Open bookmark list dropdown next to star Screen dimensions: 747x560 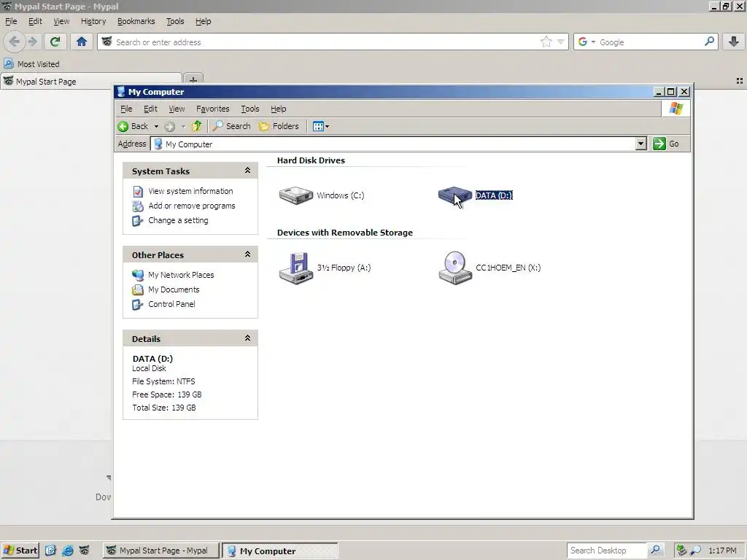coord(561,42)
